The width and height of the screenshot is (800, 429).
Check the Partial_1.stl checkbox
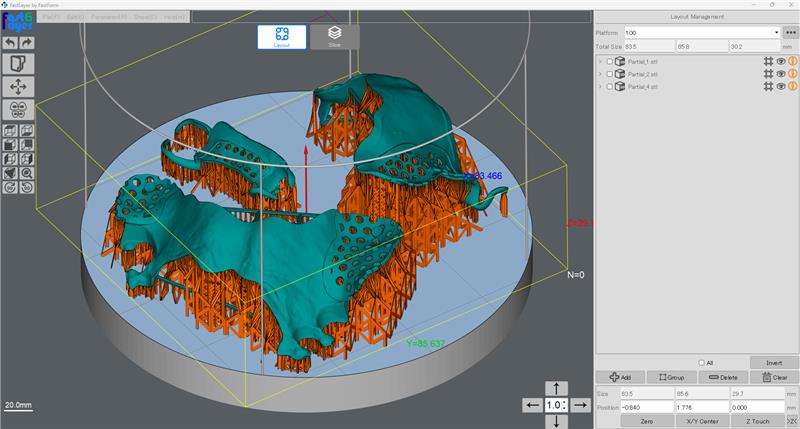tap(610, 61)
